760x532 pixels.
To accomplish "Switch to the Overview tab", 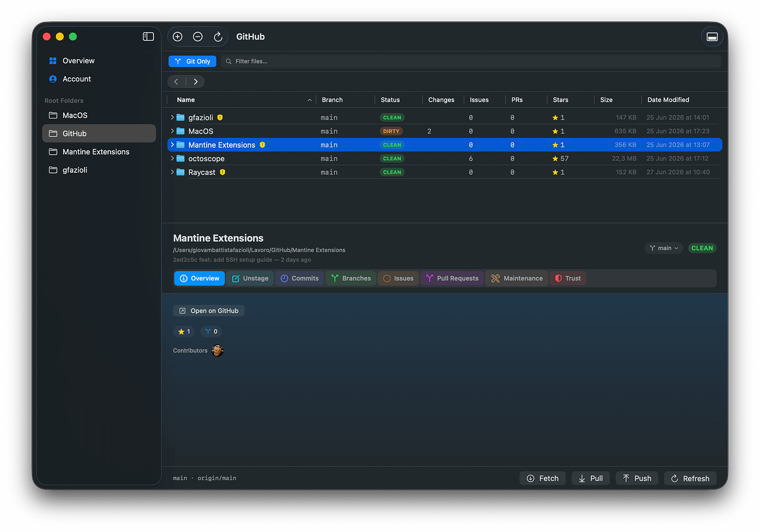I will coord(199,278).
